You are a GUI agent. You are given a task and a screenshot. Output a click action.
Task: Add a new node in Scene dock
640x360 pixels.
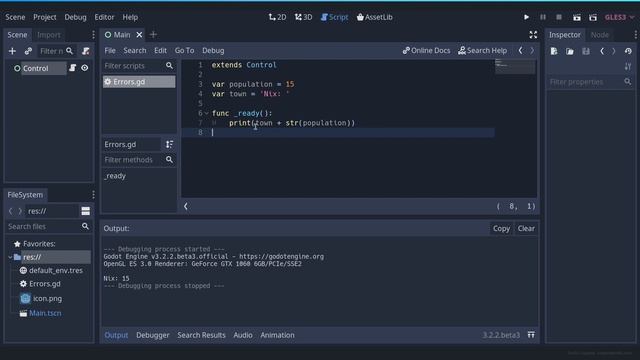click(12, 51)
